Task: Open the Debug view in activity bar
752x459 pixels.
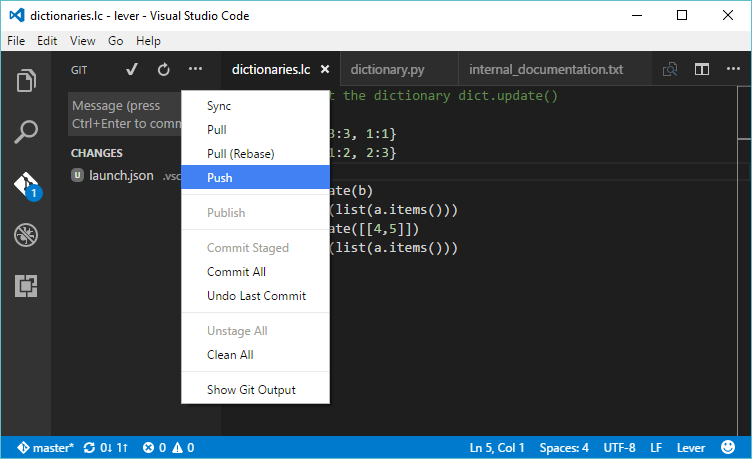Action: coord(26,236)
